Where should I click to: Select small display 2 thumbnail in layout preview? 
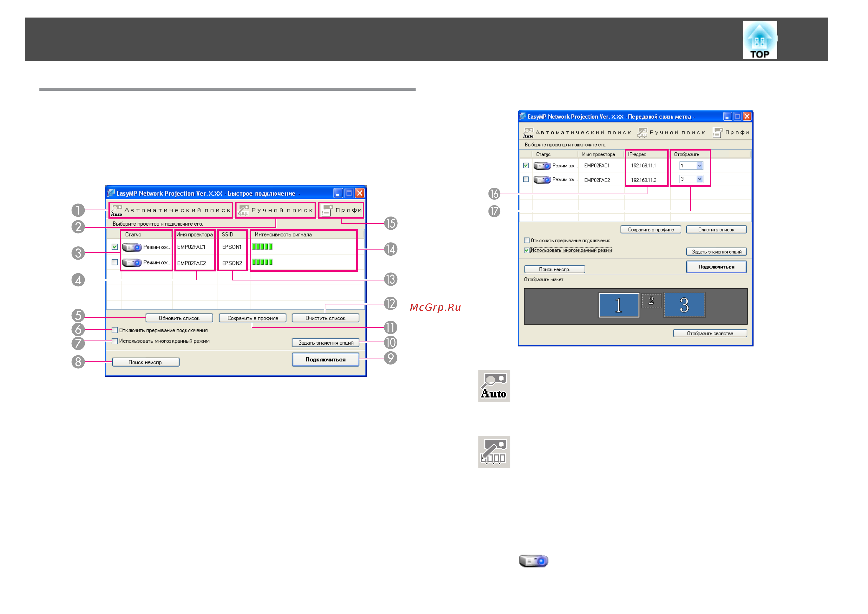[x=651, y=301]
